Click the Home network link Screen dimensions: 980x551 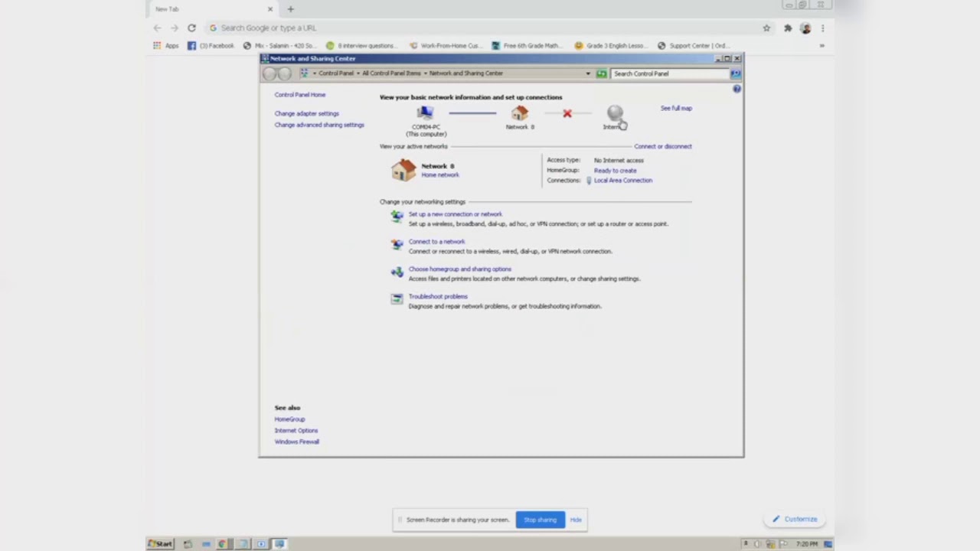coord(440,175)
